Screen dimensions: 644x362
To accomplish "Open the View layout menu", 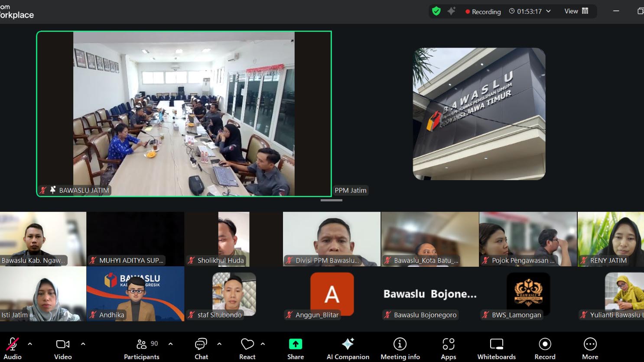I will pos(576,11).
